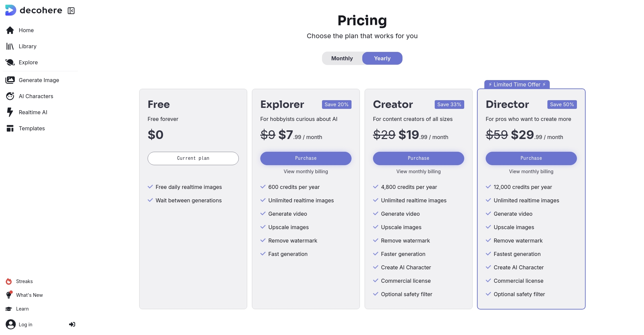Viewport: 644px width, 335px height.
Task: Open Templates layout icon
Action: [10, 128]
